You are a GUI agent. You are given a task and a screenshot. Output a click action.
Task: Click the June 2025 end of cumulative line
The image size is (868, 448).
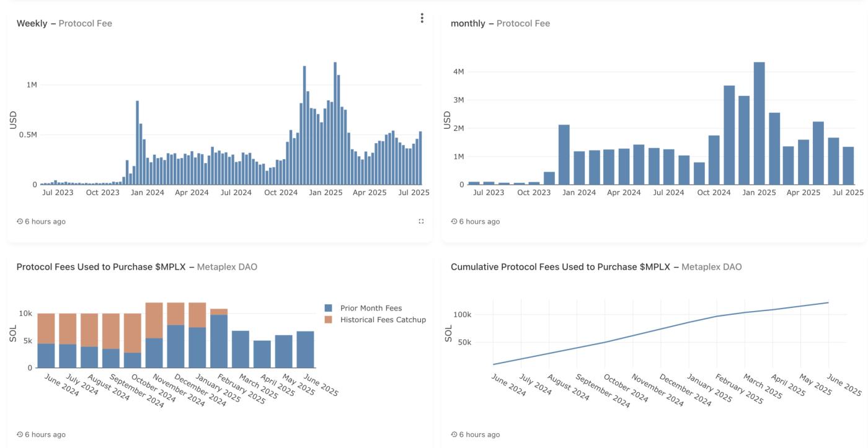click(x=828, y=303)
